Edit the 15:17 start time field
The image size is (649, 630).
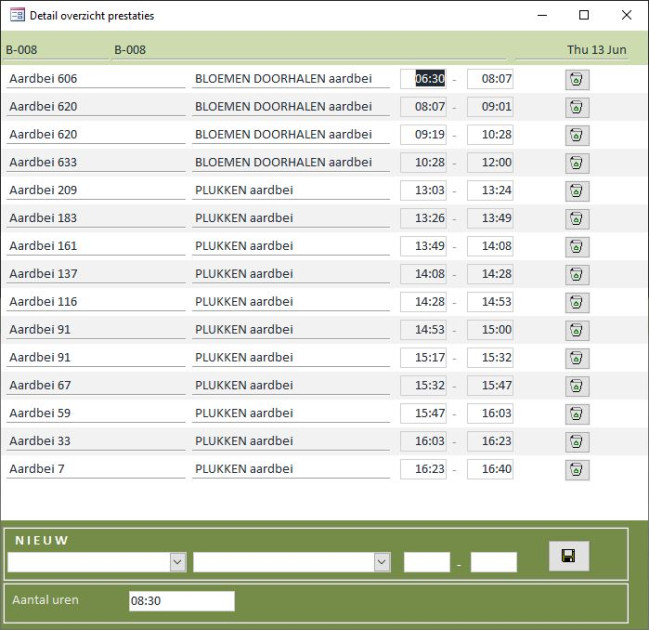pos(423,357)
